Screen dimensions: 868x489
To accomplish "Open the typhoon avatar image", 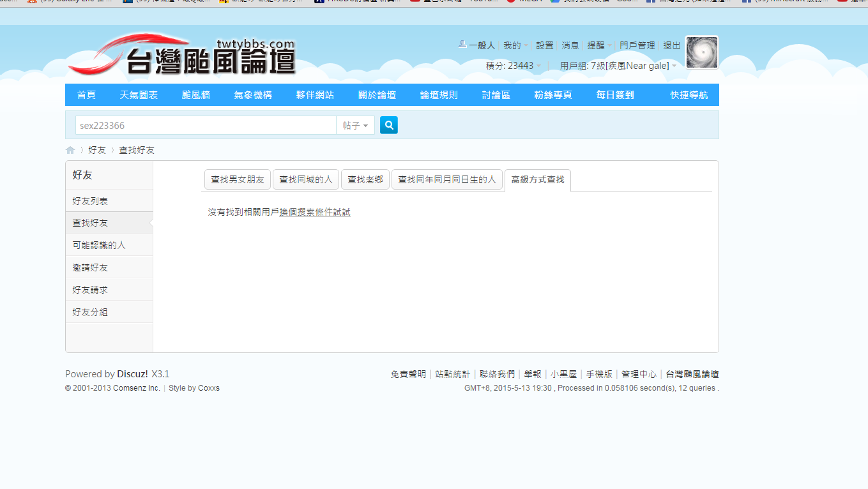I will coord(702,52).
